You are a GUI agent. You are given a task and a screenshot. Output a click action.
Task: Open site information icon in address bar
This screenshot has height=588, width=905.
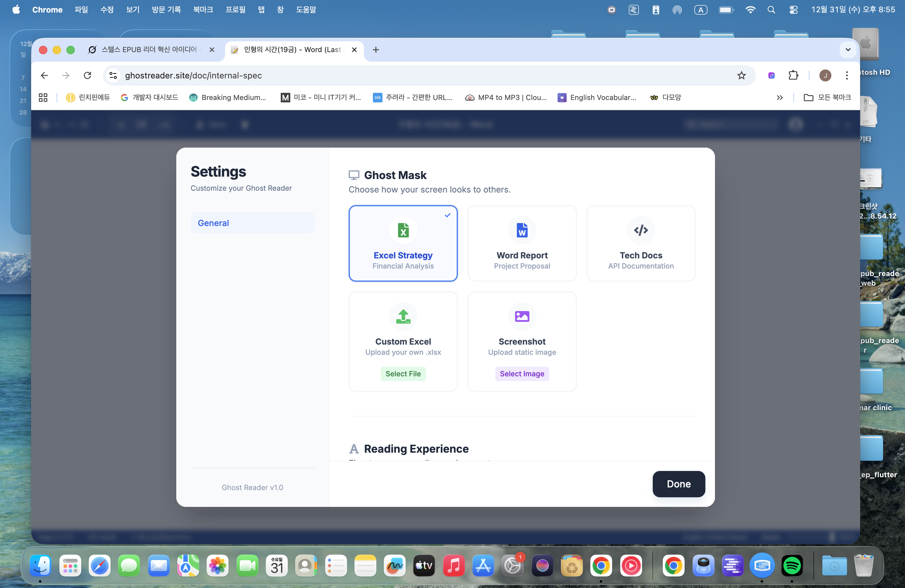pyautogui.click(x=113, y=75)
